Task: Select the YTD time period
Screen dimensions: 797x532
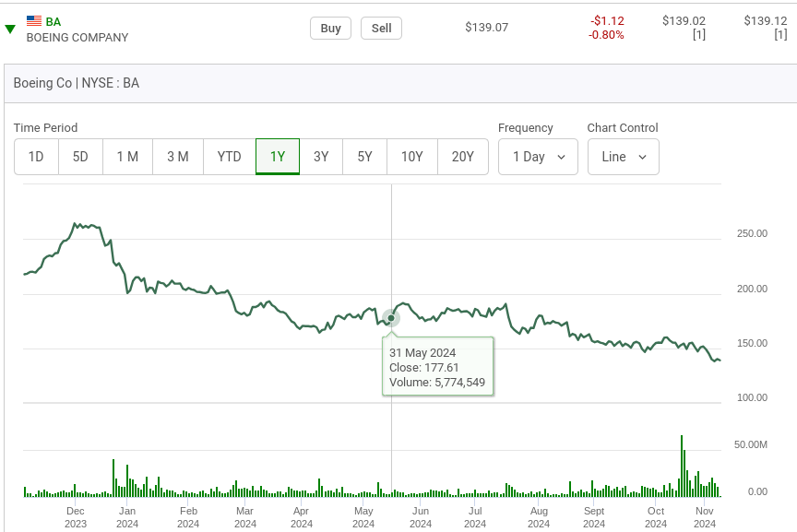Action: 230,157
